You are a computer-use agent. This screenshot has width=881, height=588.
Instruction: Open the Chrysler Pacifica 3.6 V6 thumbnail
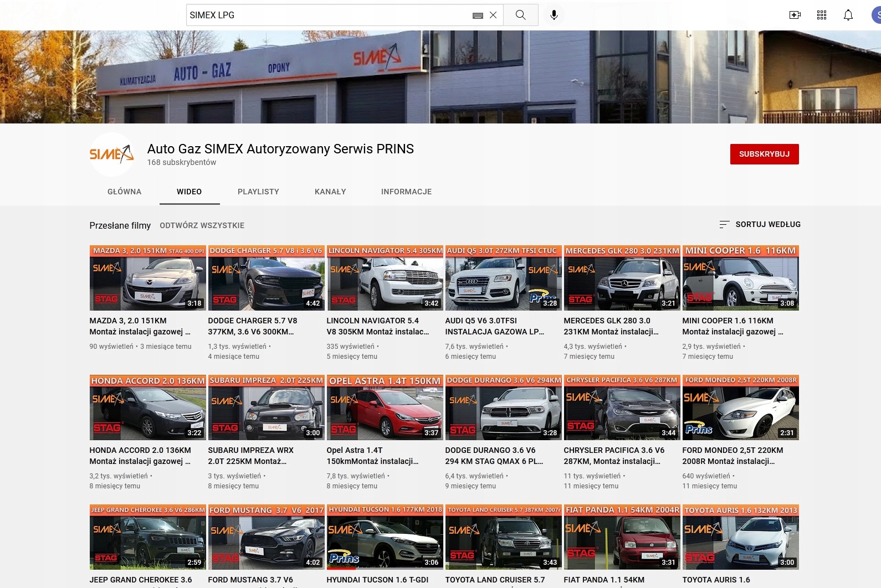click(622, 408)
